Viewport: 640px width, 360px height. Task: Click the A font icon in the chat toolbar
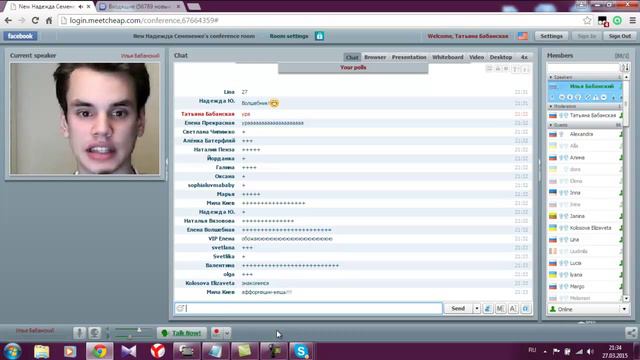[x=513, y=309]
